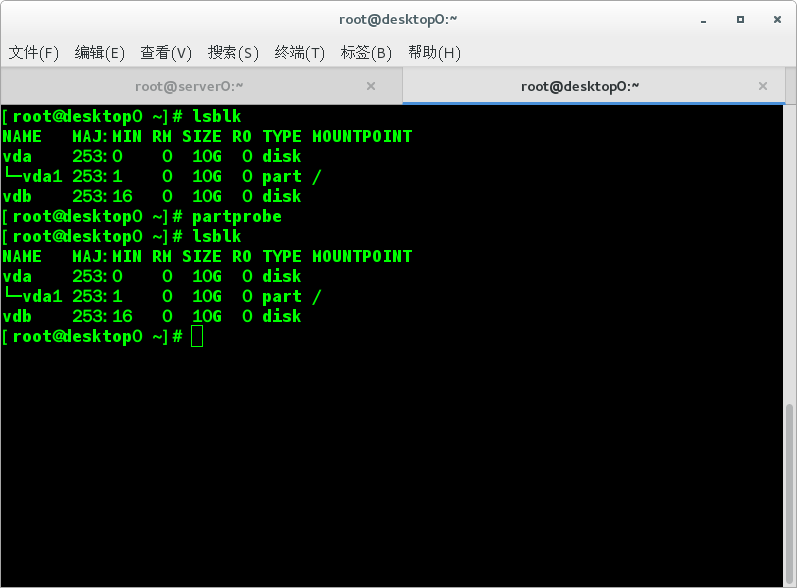Image resolution: width=797 pixels, height=588 pixels.
Task: Close the root@desktop0 tab
Action: [763, 86]
